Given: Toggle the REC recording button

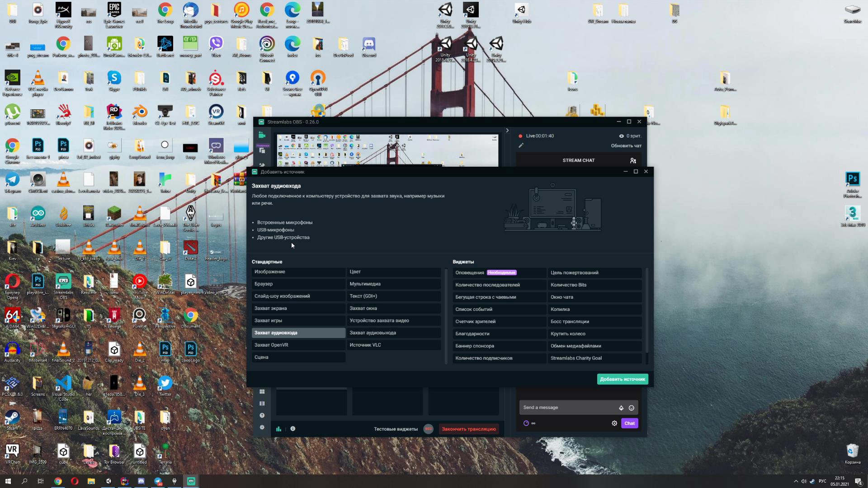Looking at the screenshot, I should click(x=428, y=429).
